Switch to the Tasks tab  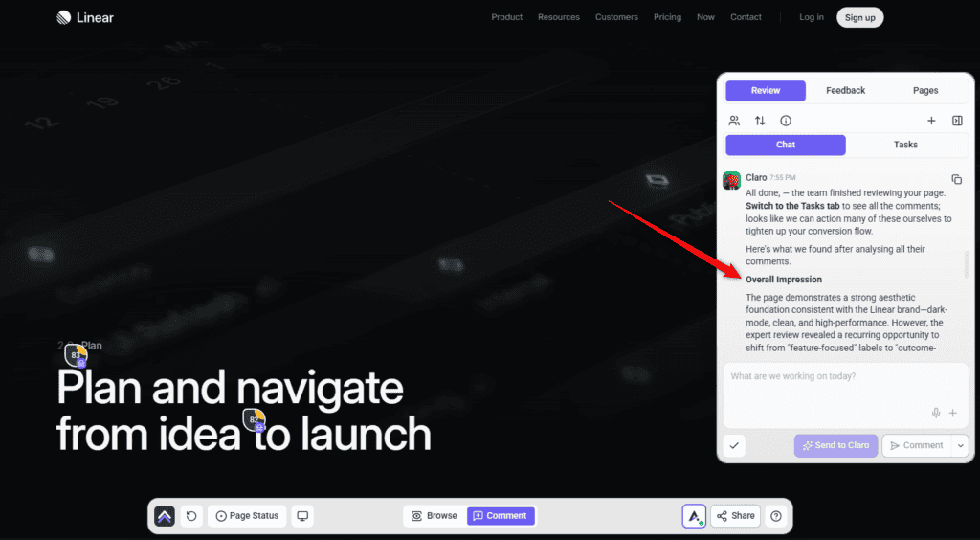point(905,145)
